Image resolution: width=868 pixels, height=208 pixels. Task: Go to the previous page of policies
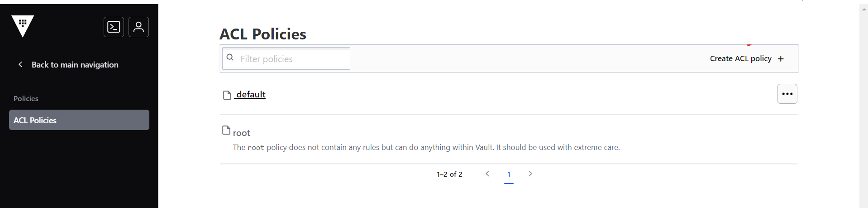pos(487,174)
